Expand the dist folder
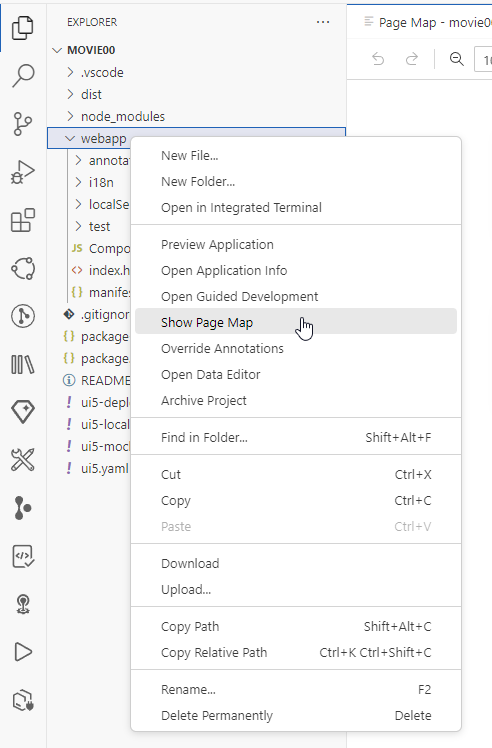Screen dimensions: 492x748 (x=70, y=94)
